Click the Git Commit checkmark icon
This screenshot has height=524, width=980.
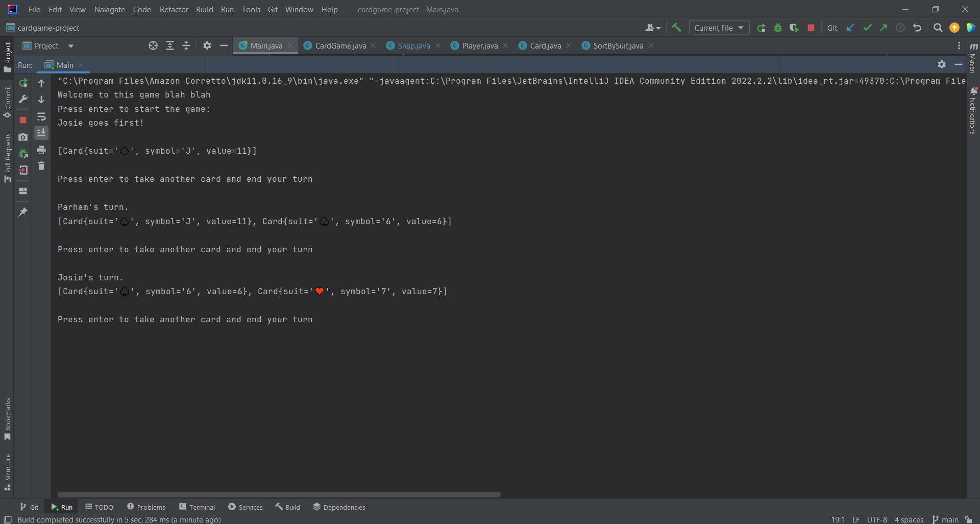867,28
